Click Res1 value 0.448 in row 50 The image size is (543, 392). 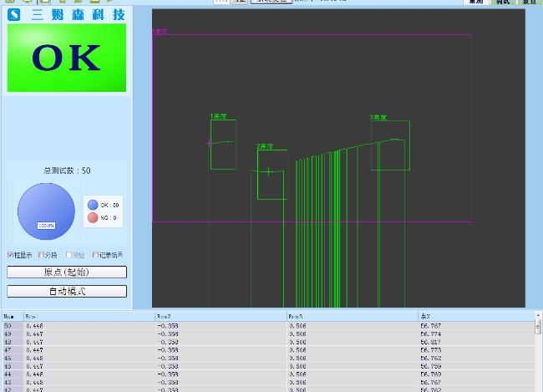pos(34,326)
